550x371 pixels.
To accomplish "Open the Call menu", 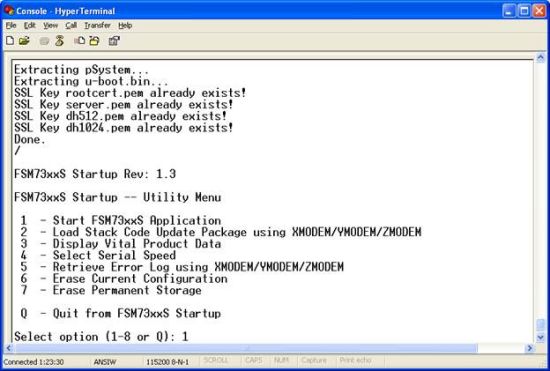I will pos(71,26).
